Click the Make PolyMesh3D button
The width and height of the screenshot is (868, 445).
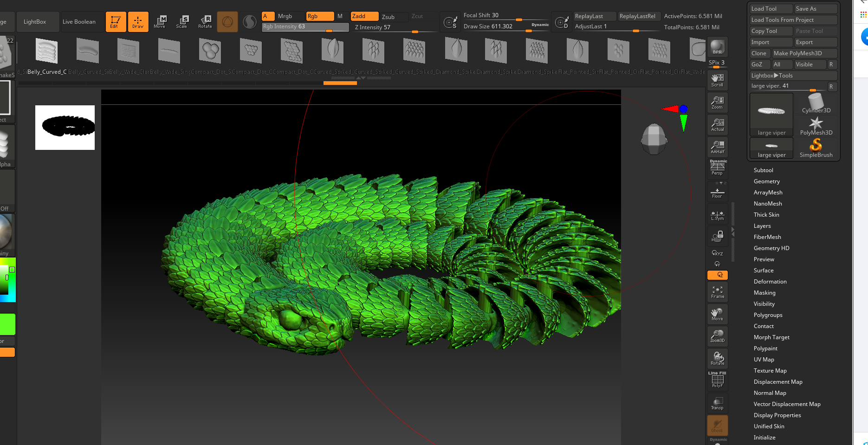[x=804, y=53]
